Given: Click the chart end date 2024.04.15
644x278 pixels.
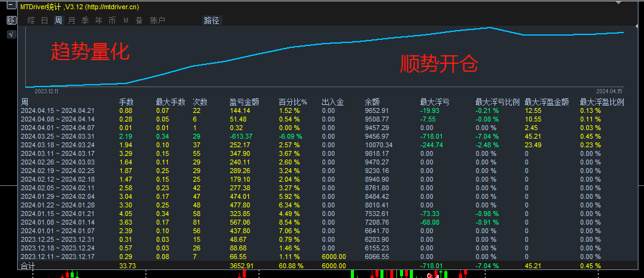Looking at the screenshot, I should pyautogui.click(x=610, y=91).
